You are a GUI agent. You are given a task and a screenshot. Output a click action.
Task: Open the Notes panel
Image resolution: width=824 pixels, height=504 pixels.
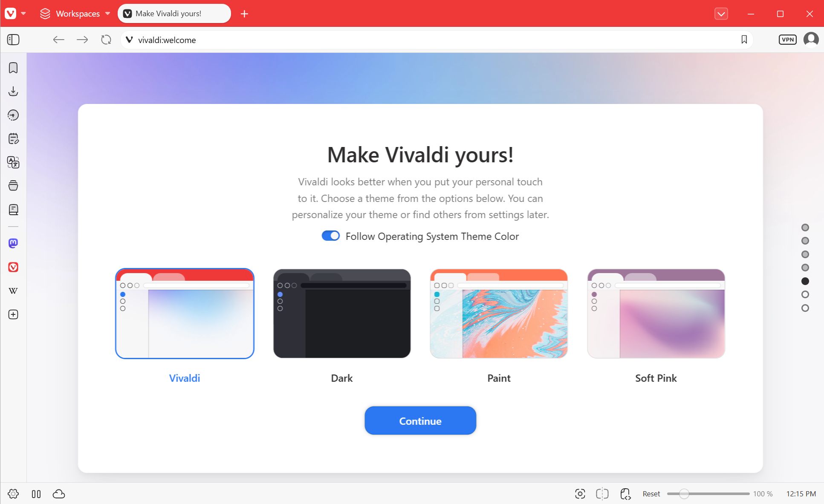[x=13, y=138]
